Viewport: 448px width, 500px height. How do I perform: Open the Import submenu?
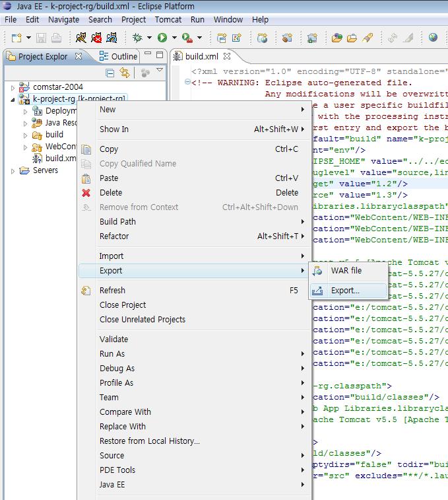(x=195, y=256)
